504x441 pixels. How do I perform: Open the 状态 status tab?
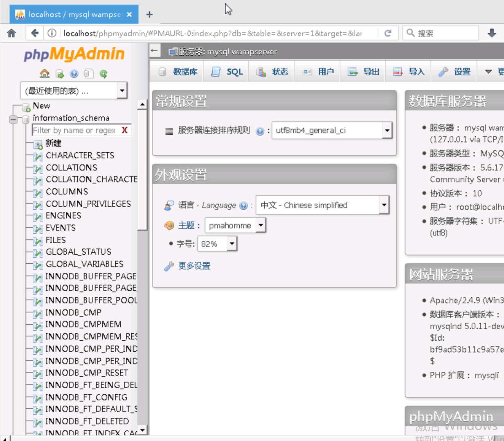point(272,72)
